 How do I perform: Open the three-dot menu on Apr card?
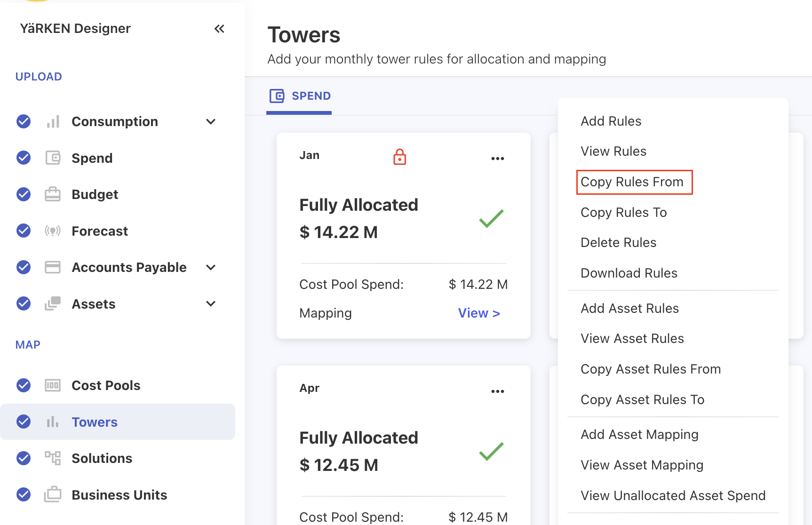(497, 391)
